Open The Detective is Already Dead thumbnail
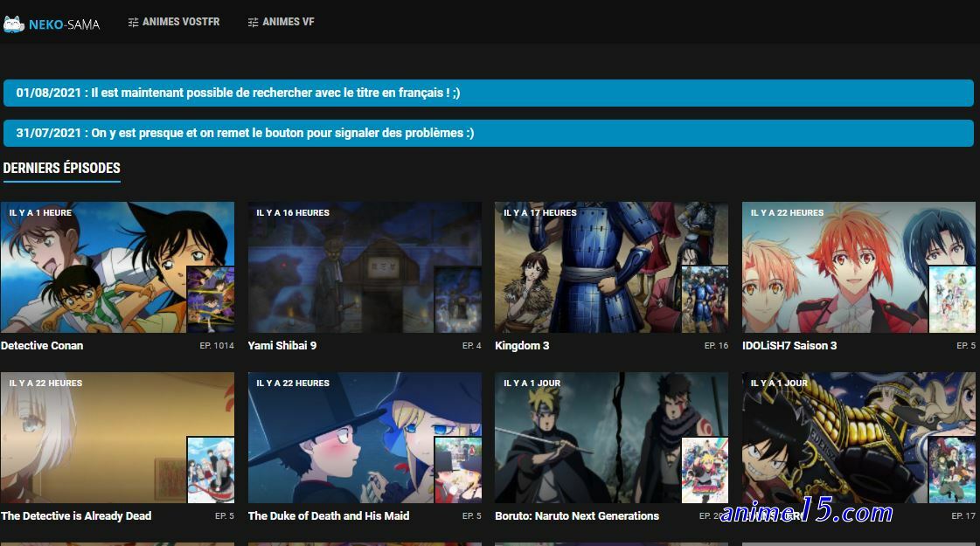Viewport: 980px width, 546px height. (117, 438)
